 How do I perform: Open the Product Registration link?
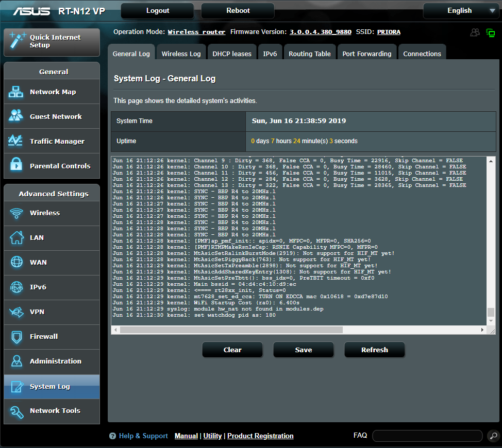(x=260, y=436)
